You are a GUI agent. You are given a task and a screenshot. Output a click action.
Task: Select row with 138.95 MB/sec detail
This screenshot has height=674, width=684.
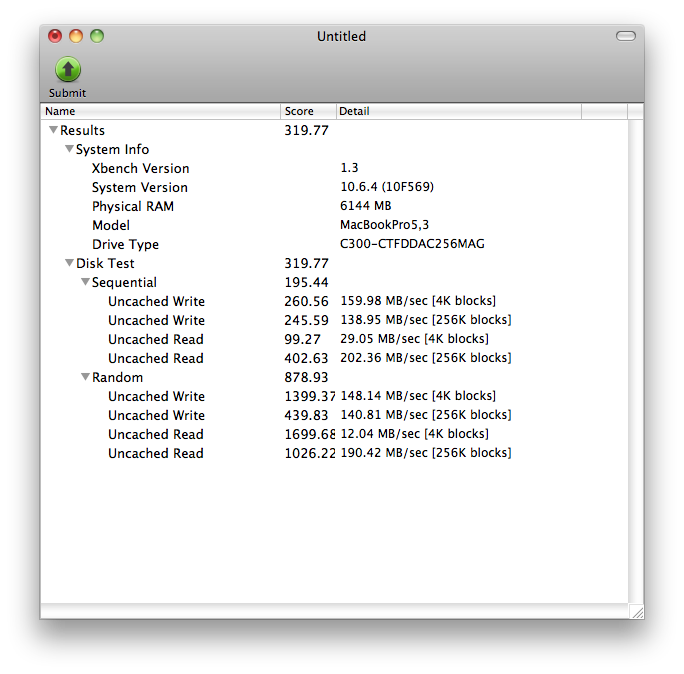click(335, 320)
